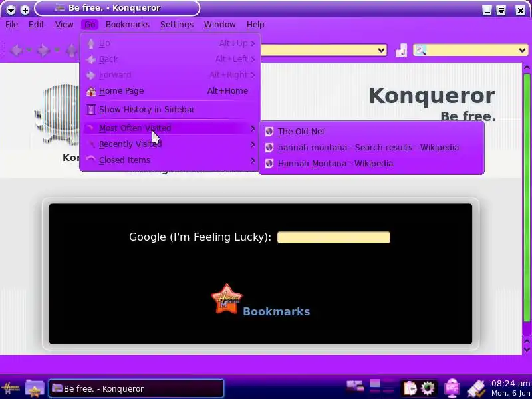Click the Be free. tagline text
532x399 pixels.
(468, 116)
